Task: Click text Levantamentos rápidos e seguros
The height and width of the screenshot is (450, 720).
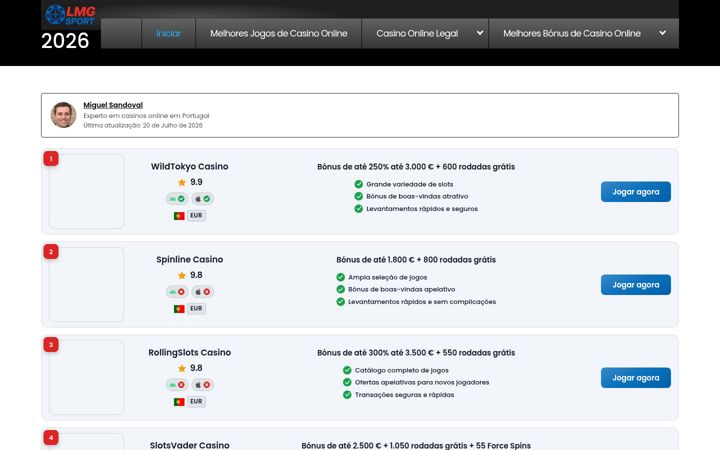Action: click(x=422, y=208)
